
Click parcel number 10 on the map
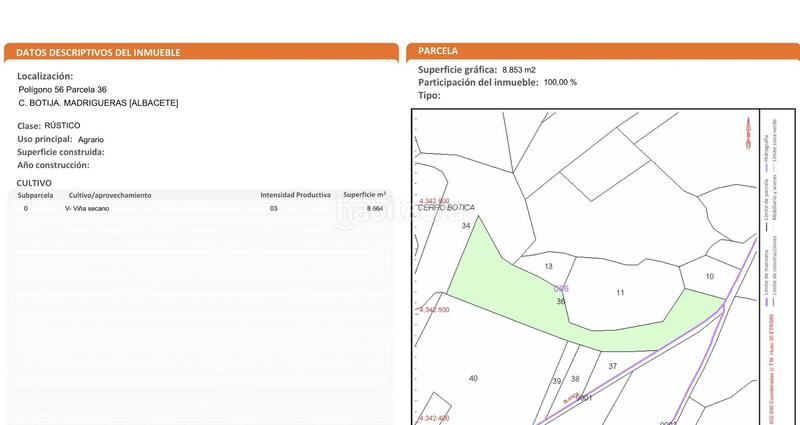pyautogui.click(x=709, y=276)
